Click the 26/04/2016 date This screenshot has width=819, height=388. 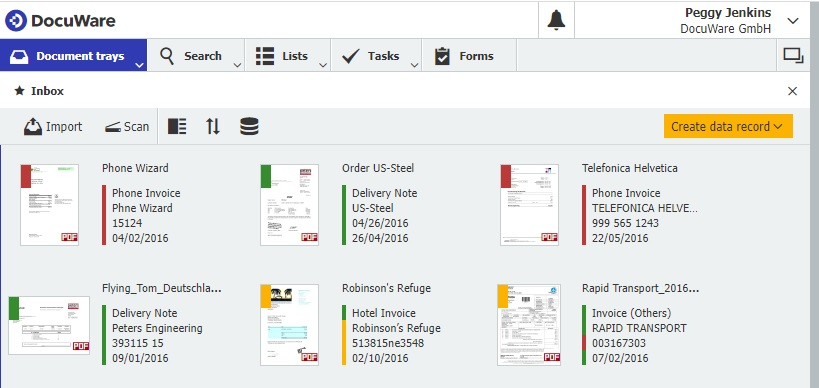380,238
